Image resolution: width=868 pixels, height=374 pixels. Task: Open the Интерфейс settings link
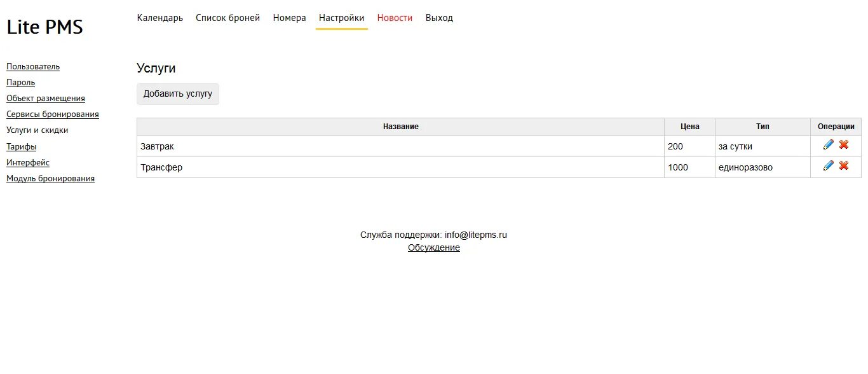point(28,162)
